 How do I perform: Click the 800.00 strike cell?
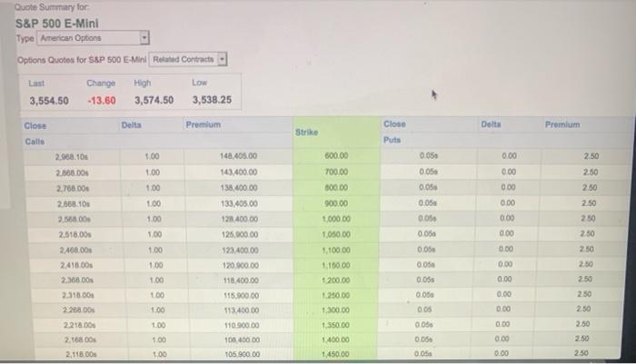point(336,188)
